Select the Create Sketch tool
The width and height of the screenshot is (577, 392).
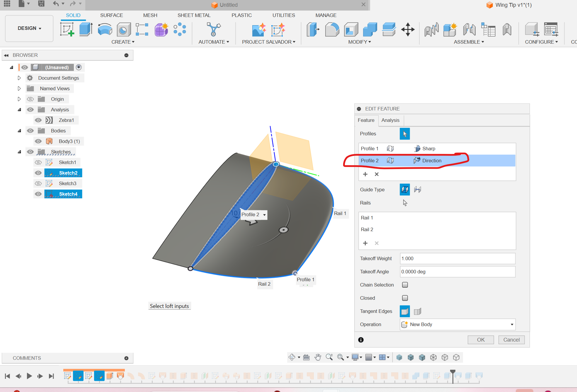(x=67, y=29)
